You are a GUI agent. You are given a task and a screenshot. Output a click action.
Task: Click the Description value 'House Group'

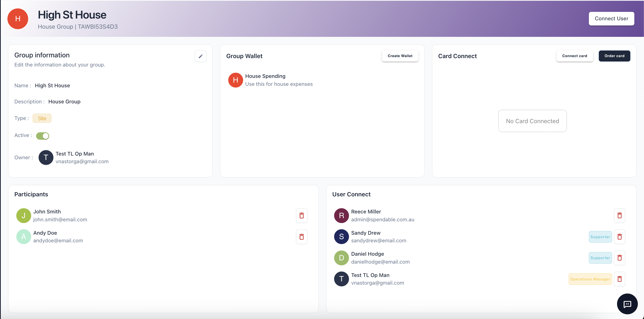64,102
